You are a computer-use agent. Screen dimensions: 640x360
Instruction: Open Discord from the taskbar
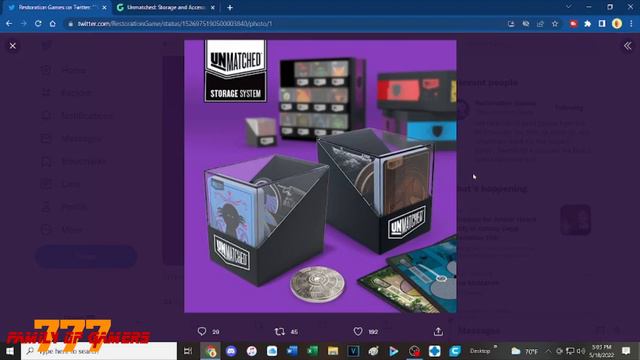coord(231,351)
